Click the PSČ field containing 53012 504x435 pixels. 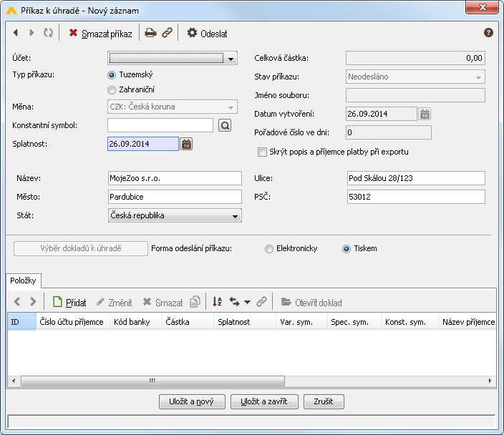(416, 197)
